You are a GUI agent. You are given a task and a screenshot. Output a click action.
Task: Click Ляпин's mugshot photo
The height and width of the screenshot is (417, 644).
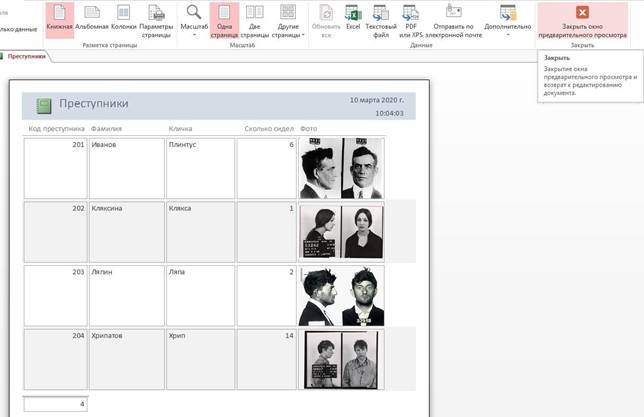click(x=341, y=295)
